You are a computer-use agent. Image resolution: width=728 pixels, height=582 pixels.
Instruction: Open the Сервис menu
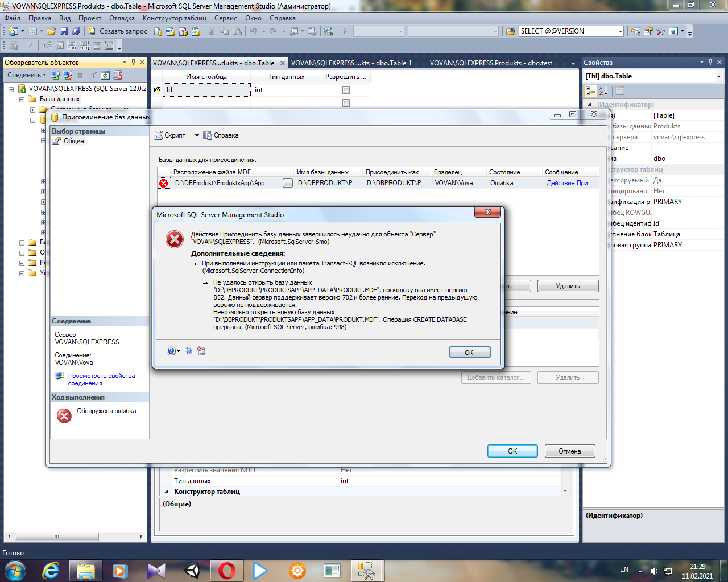tap(225, 18)
